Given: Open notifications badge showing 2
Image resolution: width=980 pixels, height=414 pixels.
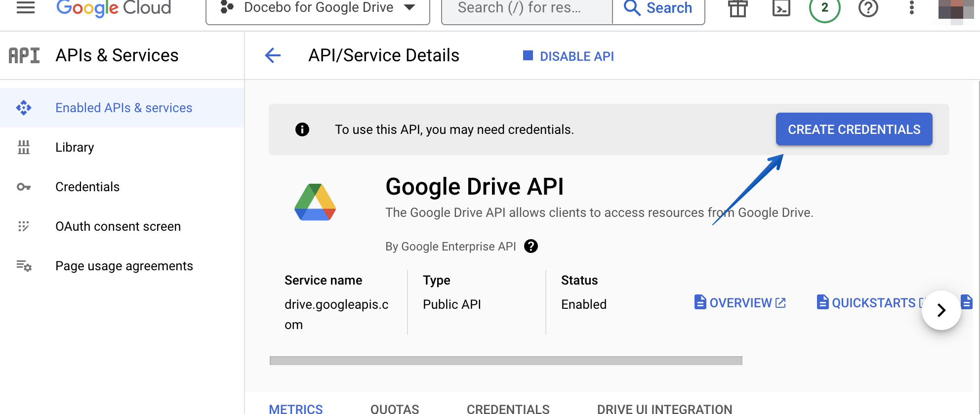Looking at the screenshot, I should (825, 8).
